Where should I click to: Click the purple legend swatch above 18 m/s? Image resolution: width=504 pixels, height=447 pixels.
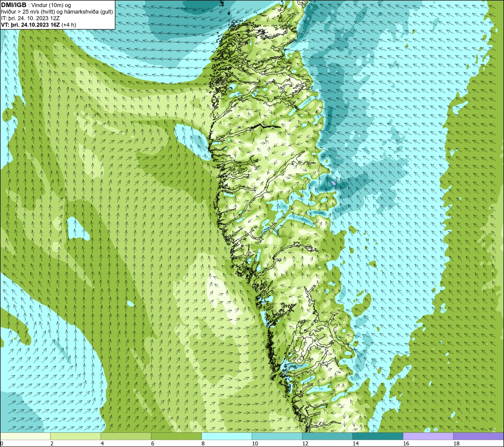478,436
